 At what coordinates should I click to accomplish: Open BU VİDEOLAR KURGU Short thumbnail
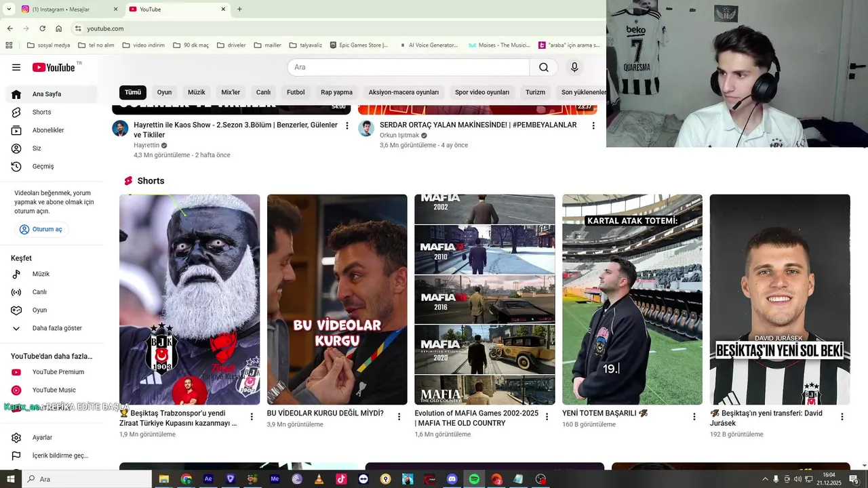337,300
